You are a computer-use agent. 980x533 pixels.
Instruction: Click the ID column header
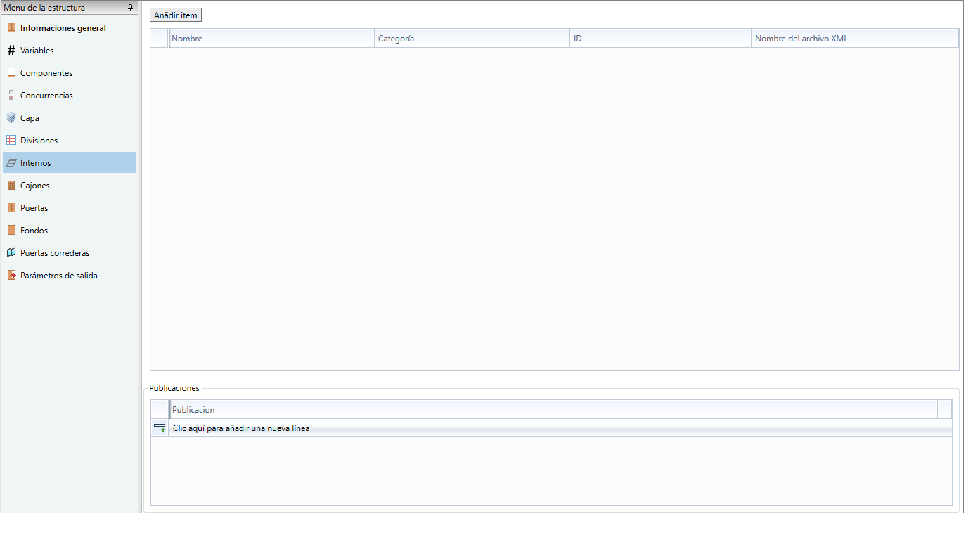(x=660, y=39)
